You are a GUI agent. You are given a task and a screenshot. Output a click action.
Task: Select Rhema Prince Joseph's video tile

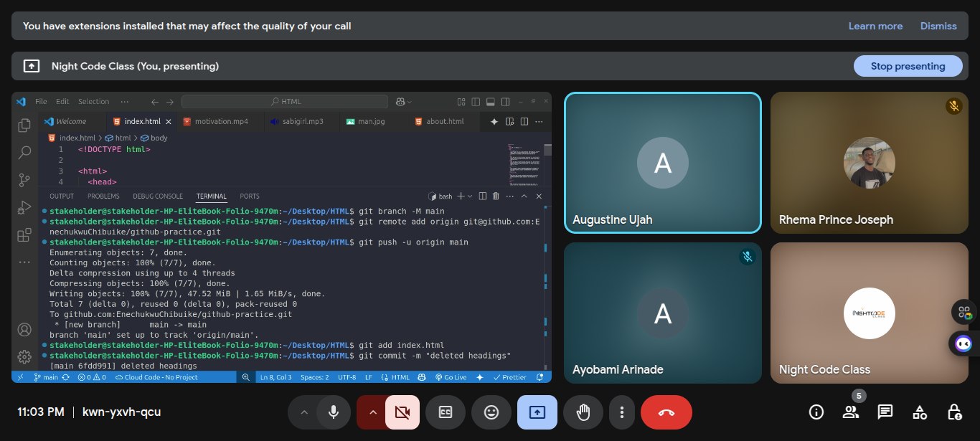[x=870, y=163]
